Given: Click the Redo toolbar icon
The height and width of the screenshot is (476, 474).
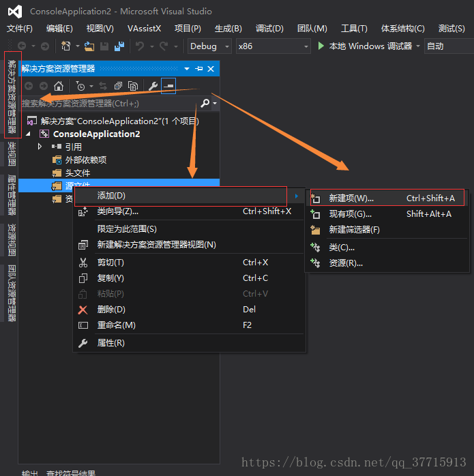Looking at the screenshot, I should pos(164,46).
